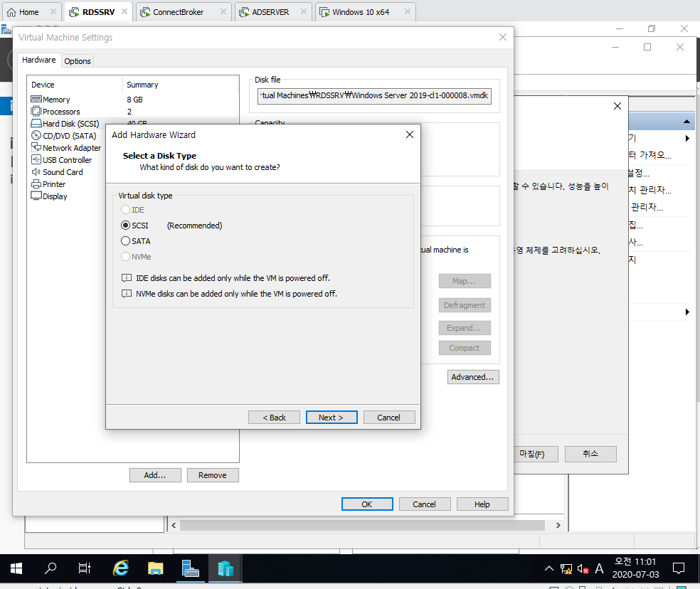Click Next in the hardware wizard
This screenshot has width=700, height=589.
tap(332, 417)
